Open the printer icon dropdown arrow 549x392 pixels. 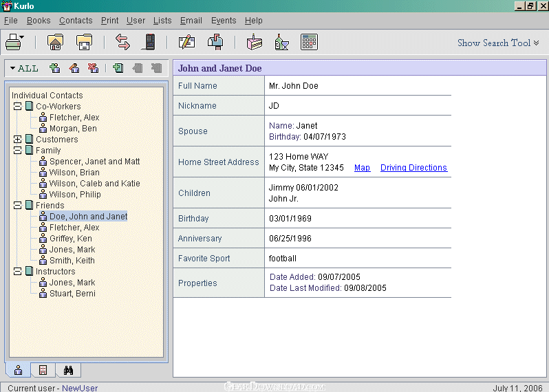[x=22, y=37]
